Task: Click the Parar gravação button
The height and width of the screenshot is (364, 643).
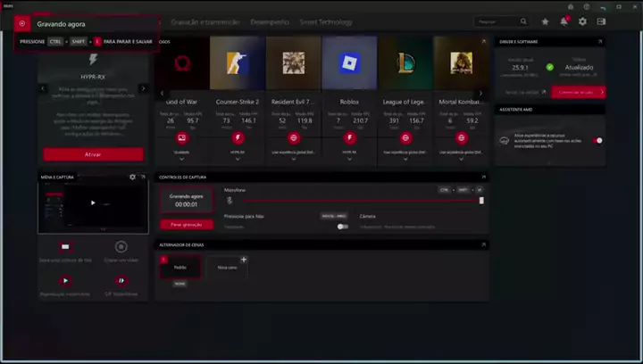Action: coord(186,224)
